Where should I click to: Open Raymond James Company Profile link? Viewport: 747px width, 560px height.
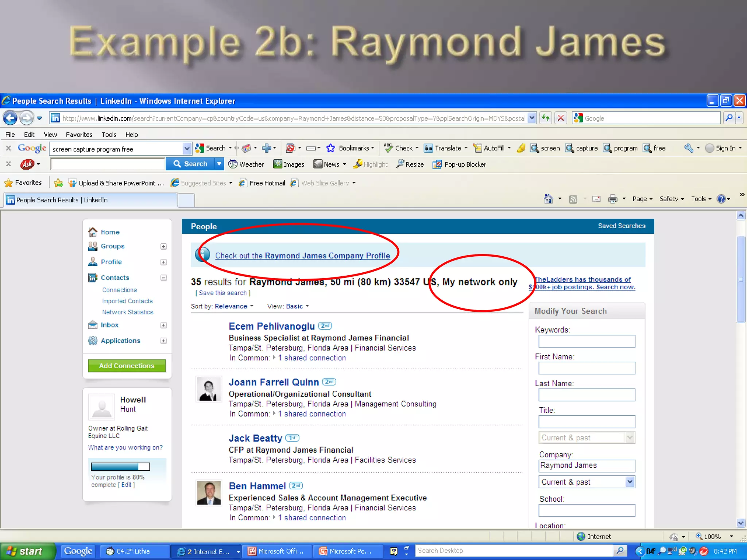point(302,256)
